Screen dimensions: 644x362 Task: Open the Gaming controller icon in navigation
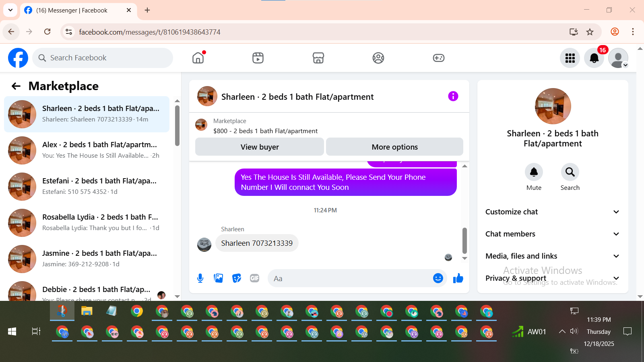pos(439,58)
